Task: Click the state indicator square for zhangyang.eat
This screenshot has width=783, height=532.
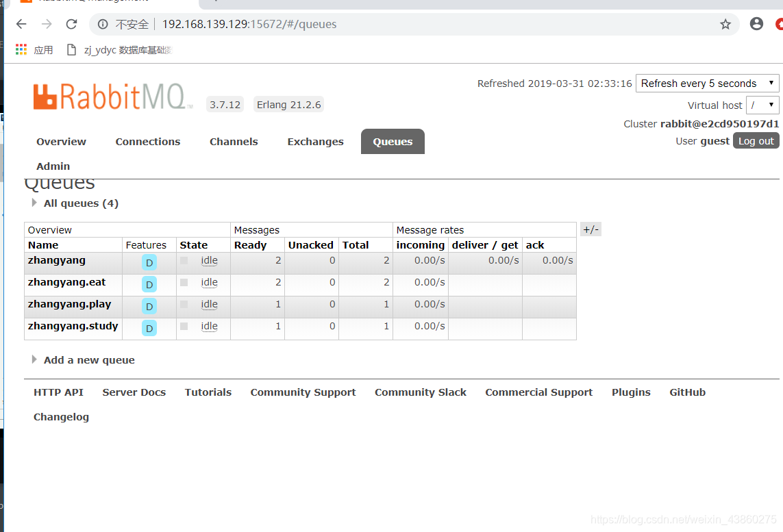Action: coord(184,283)
